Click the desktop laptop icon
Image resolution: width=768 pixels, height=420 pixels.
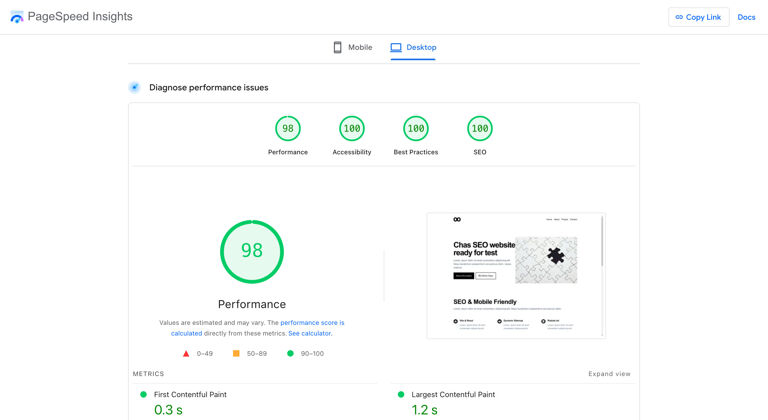click(396, 48)
